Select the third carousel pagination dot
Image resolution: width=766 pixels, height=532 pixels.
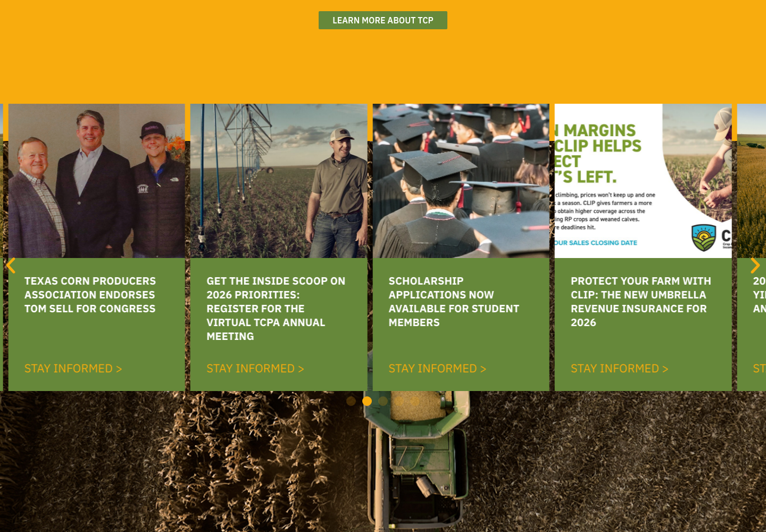[383, 401]
